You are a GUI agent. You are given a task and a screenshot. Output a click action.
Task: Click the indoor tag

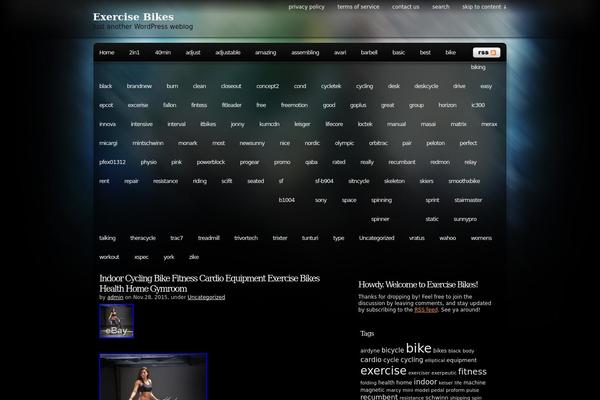[x=425, y=382]
